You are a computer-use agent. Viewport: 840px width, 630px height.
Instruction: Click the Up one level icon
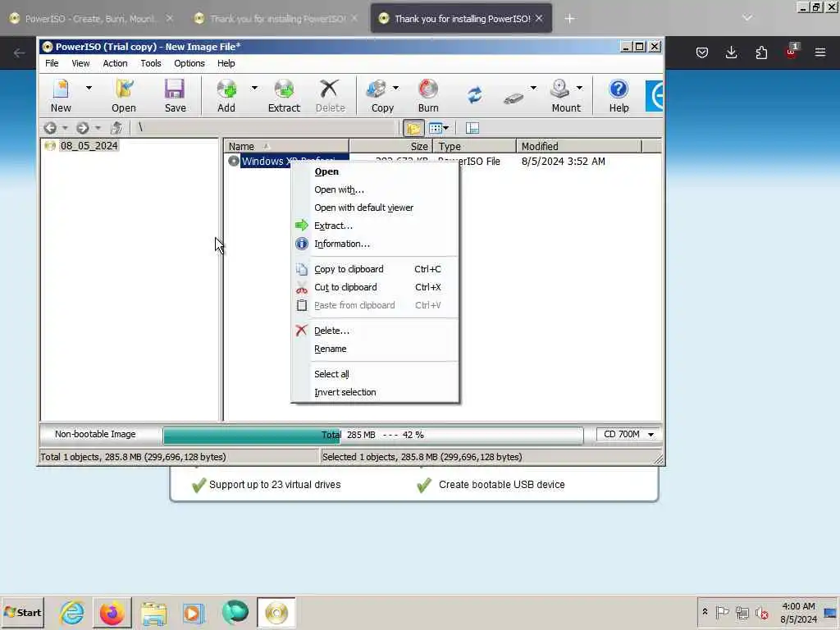(116, 128)
